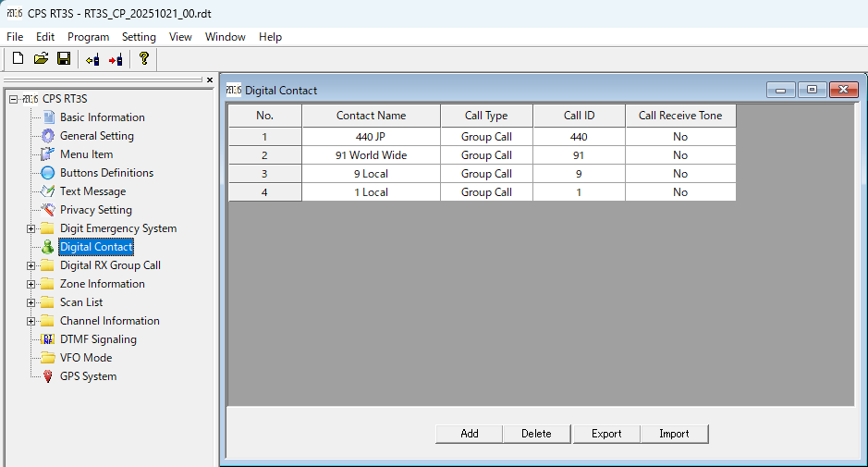Close the left tree panel with X
This screenshot has height=467, width=868.
(x=209, y=80)
